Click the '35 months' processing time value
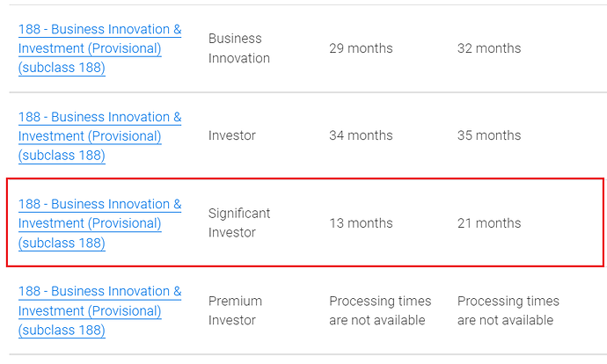 point(488,135)
